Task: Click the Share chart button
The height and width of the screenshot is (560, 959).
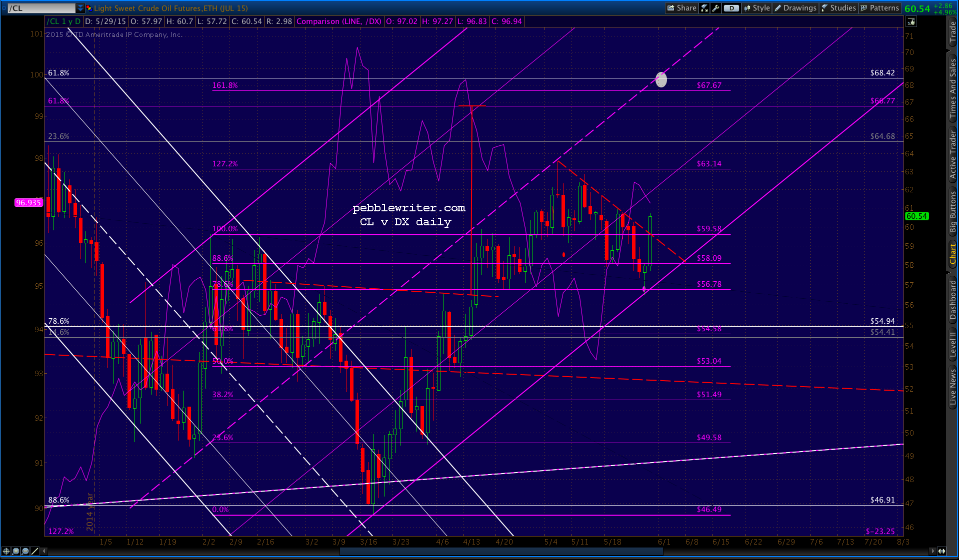Action: (x=681, y=8)
